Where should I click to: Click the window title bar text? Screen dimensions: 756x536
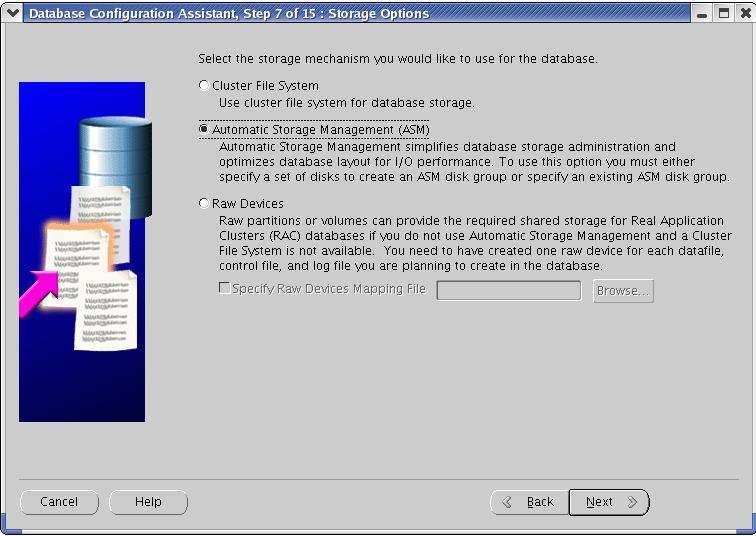pos(228,13)
